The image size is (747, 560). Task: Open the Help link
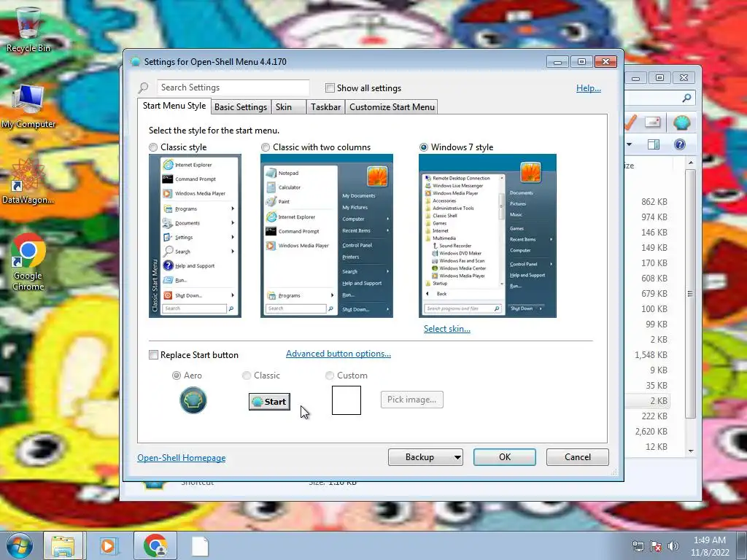pyautogui.click(x=589, y=88)
